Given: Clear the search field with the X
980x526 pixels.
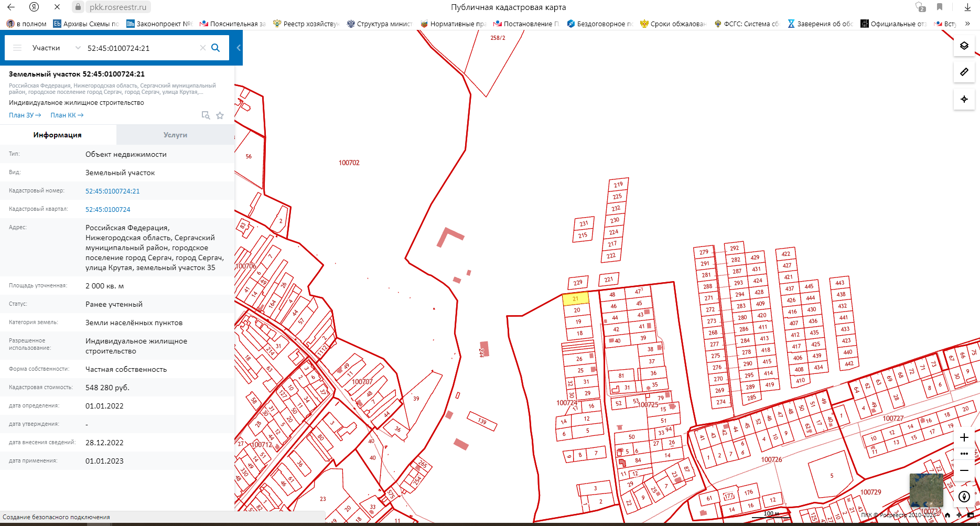Looking at the screenshot, I should point(203,48).
